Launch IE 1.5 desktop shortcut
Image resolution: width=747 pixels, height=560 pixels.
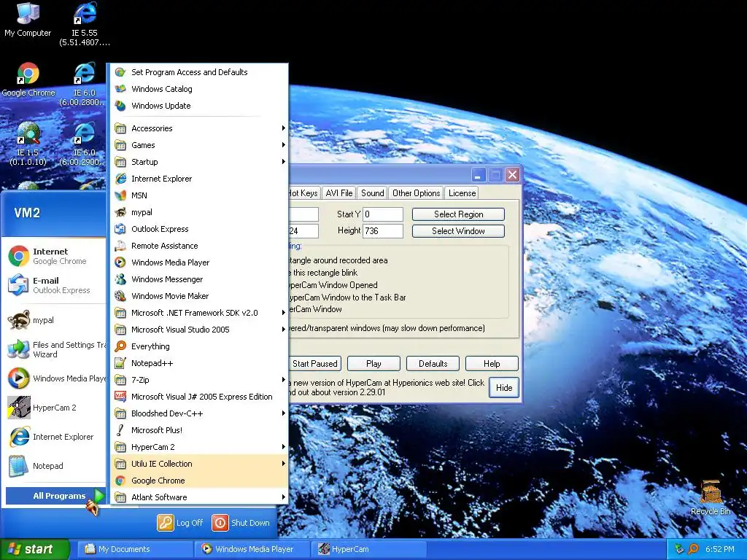tap(28, 144)
